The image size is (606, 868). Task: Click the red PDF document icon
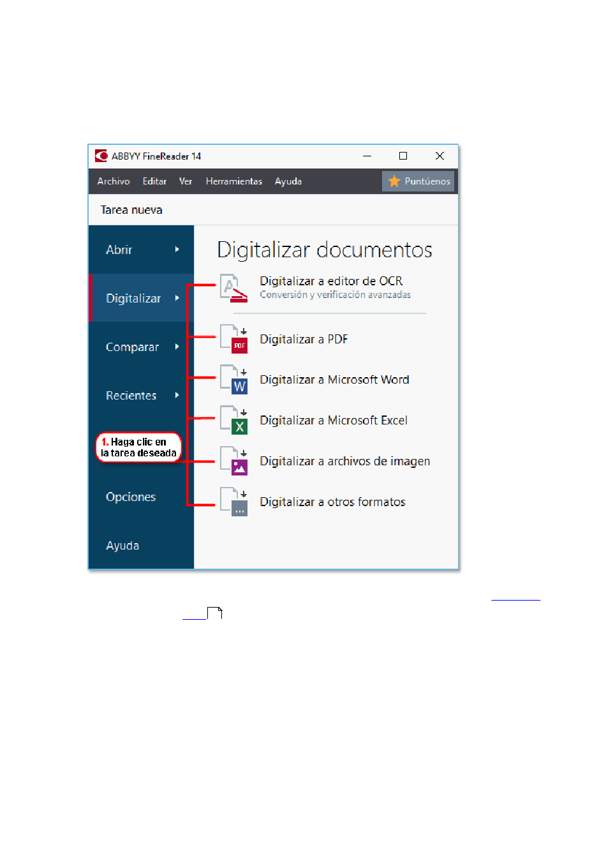pyautogui.click(x=234, y=340)
